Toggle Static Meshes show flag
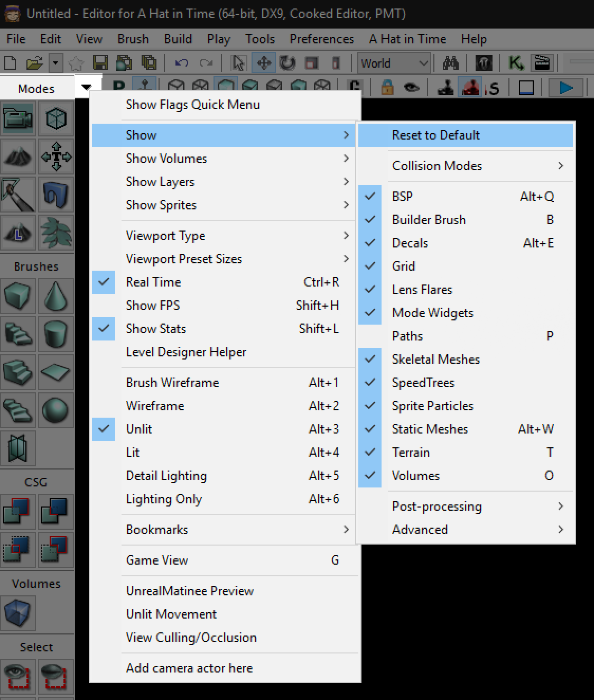The width and height of the screenshot is (594, 700). click(466, 429)
